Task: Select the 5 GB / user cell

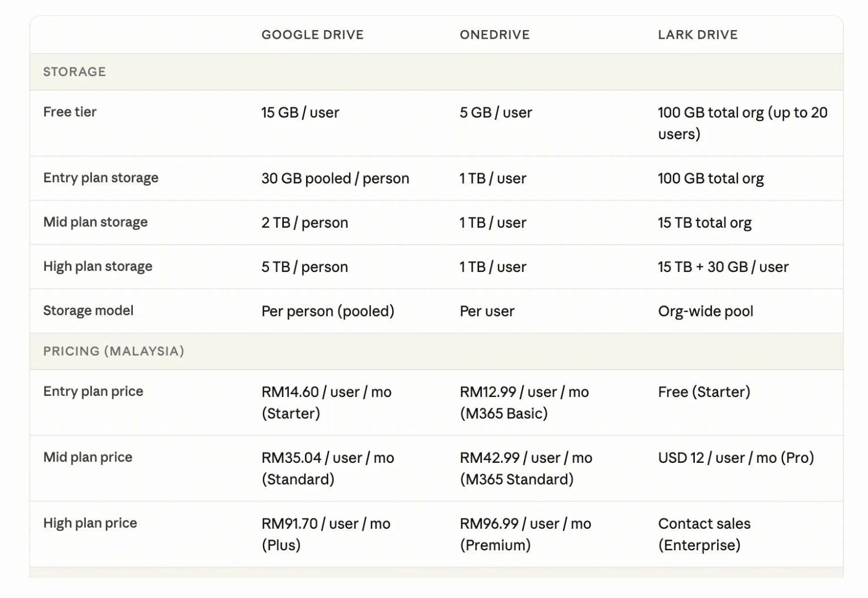Action: [496, 112]
